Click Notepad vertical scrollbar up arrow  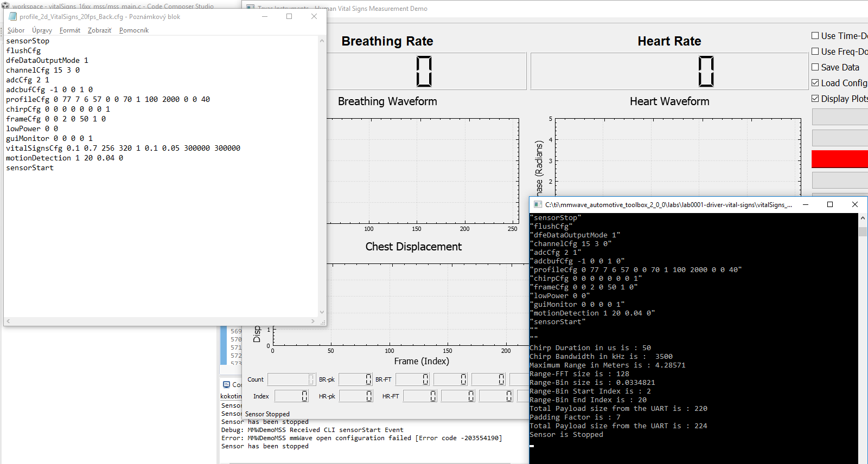pyautogui.click(x=322, y=41)
